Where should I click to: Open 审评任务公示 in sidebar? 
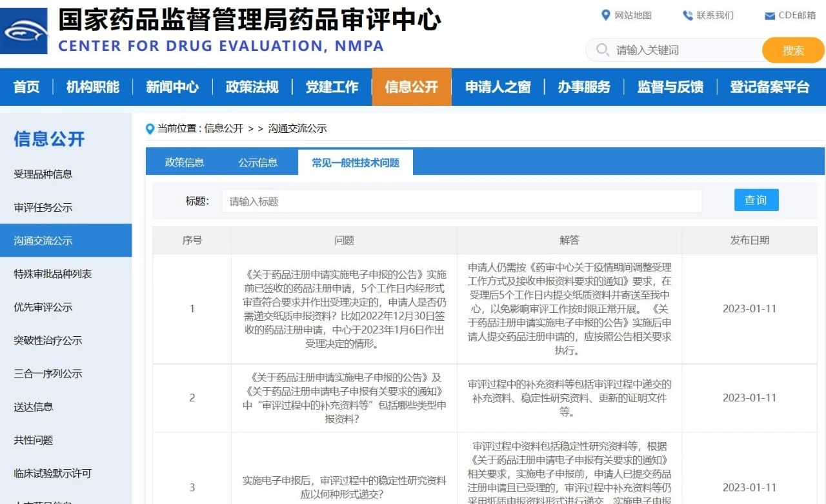click(x=43, y=208)
